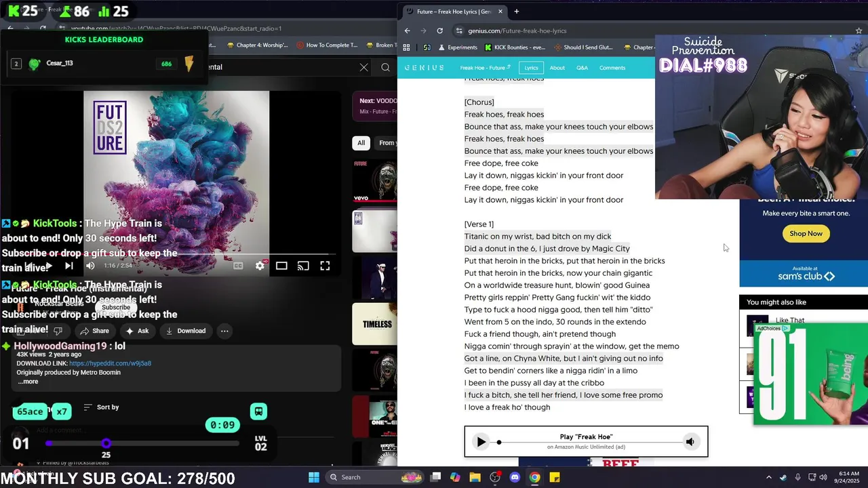This screenshot has height=488, width=868.
Task: Click the Ask button under the video
Action: click(x=136, y=331)
